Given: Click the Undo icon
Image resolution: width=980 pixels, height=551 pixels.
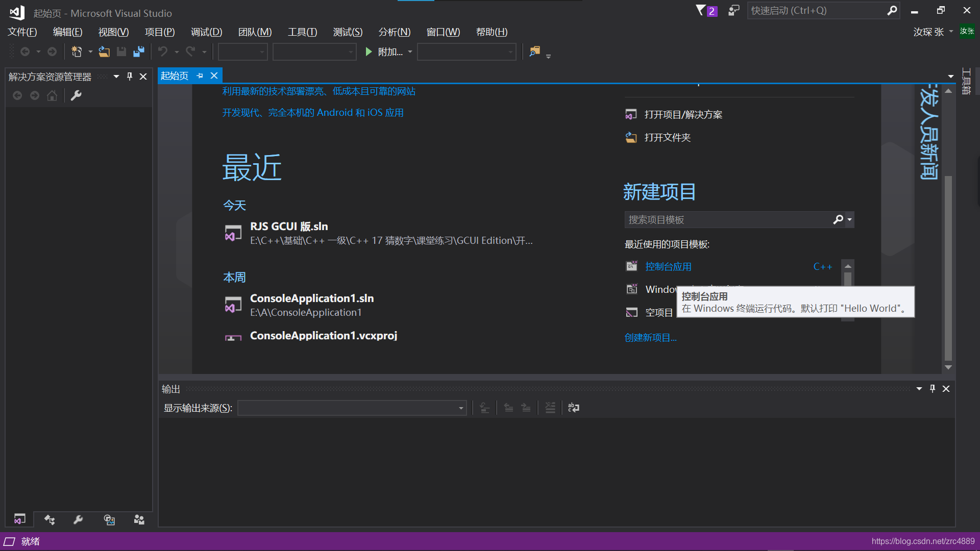Looking at the screenshot, I should (162, 51).
